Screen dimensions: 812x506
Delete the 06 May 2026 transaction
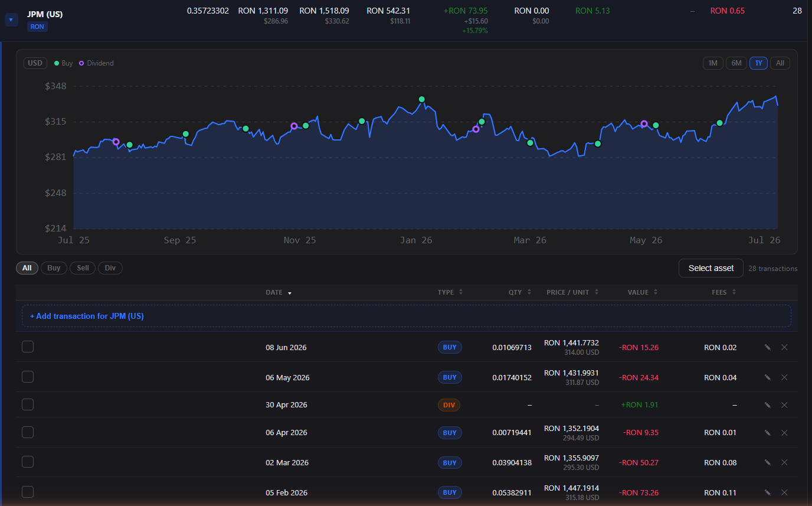tap(784, 377)
